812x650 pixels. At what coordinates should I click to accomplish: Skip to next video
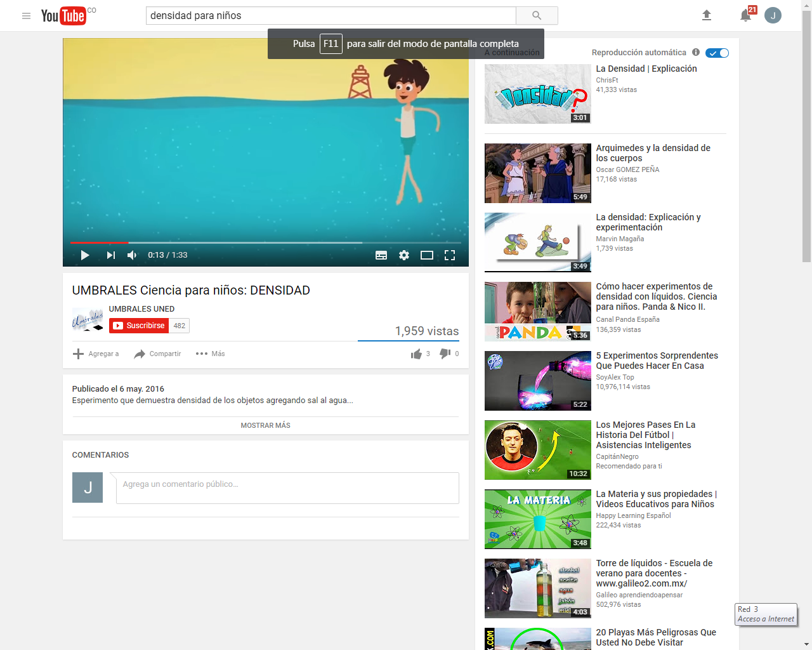111,255
